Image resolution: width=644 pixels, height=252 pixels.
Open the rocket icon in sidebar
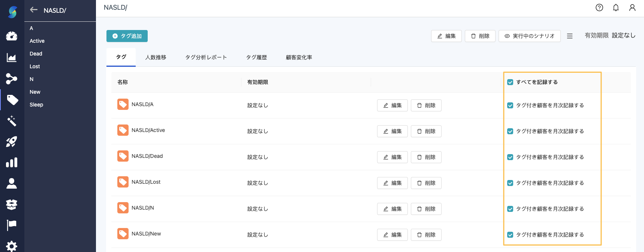(12, 142)
